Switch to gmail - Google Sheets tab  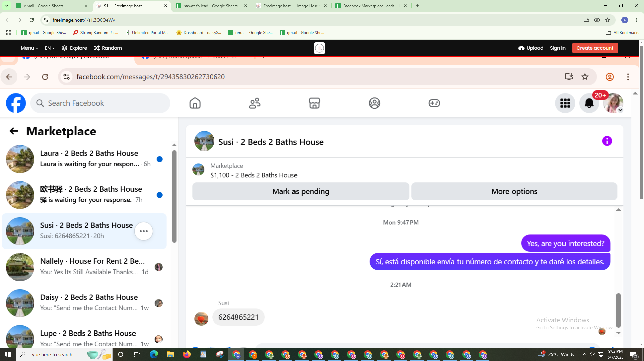[x=52, y=6]
